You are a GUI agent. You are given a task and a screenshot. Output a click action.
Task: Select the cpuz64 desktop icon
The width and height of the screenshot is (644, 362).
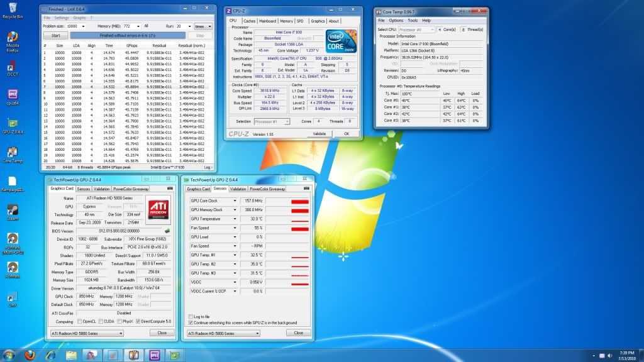pos(13,97)
